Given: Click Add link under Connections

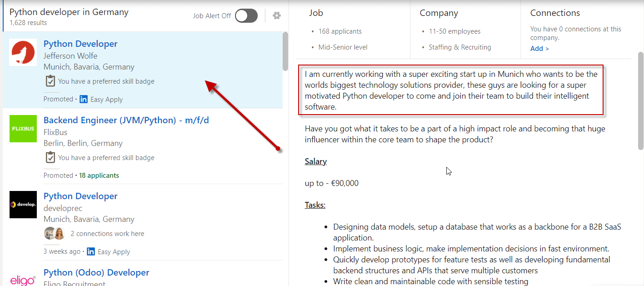Looking at the screenshot, I should pyautogui.click(x=539, y=48).
